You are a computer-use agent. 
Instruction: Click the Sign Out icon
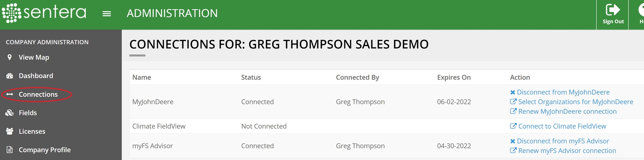tap(613, 10)
